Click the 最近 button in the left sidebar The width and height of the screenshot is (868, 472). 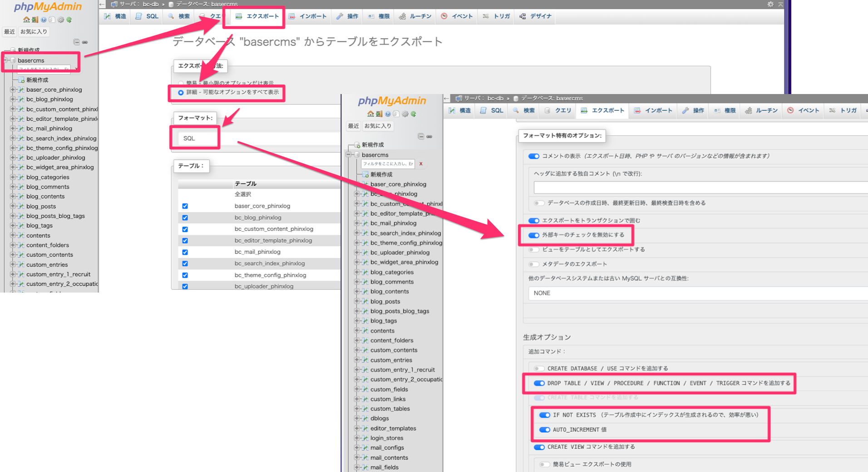pos(10,32)
